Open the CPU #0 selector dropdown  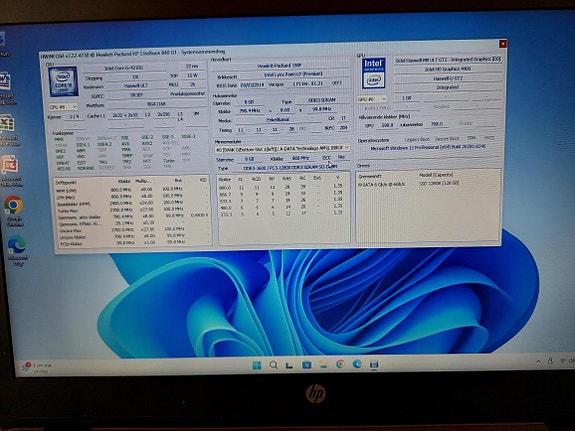63,107
